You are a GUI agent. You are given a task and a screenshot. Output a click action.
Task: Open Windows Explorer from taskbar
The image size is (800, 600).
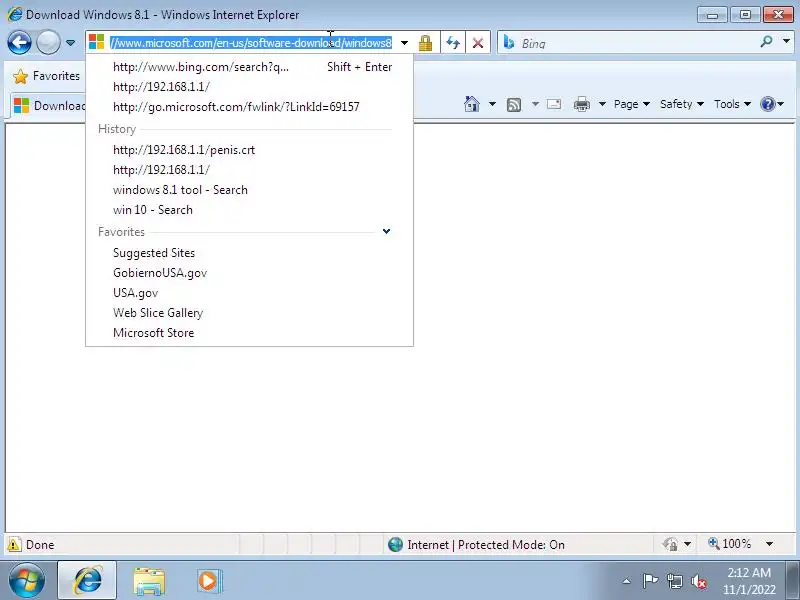point(149,581)
